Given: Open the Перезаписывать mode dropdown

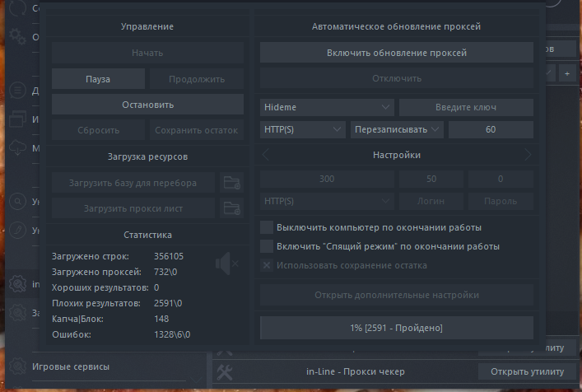Looking at the screenshot, I should (x=397, y=129).
